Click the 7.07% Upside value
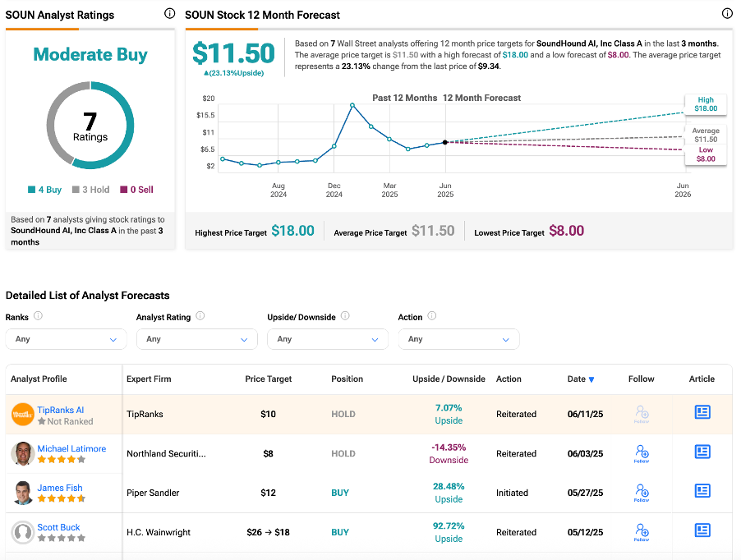Viewport: 741px width, 560px height. (449, 414)
